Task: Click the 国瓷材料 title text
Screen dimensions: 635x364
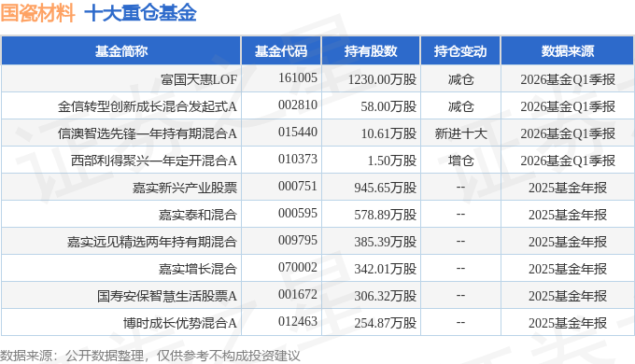Action: (x=37, y=12)
